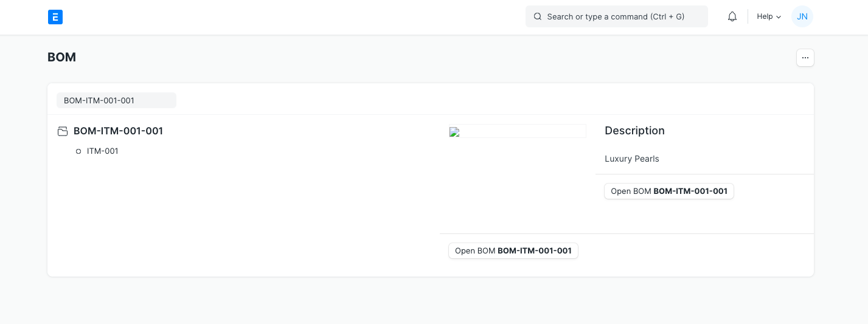The height and width of the screenshot is (324, 868).
Task: Click the Description heading
Action: pos(634,131)
